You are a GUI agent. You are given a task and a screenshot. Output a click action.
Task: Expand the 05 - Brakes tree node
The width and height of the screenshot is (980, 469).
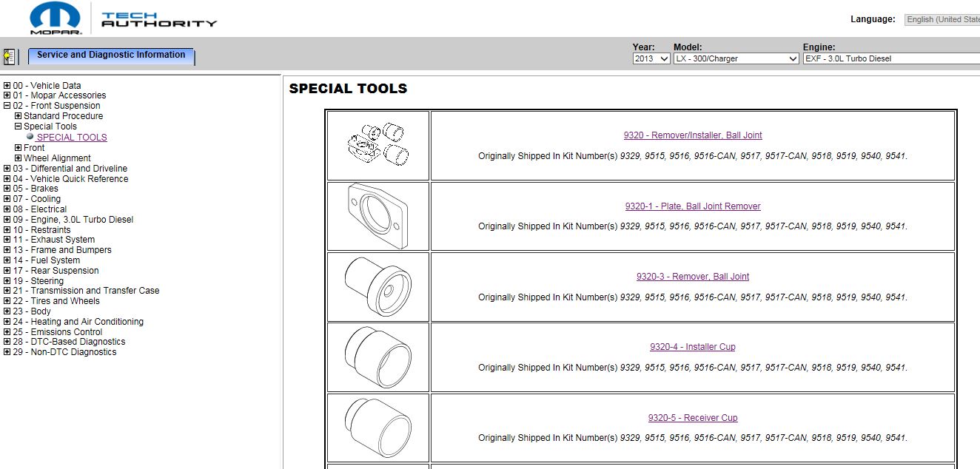[x=7, y=189]
